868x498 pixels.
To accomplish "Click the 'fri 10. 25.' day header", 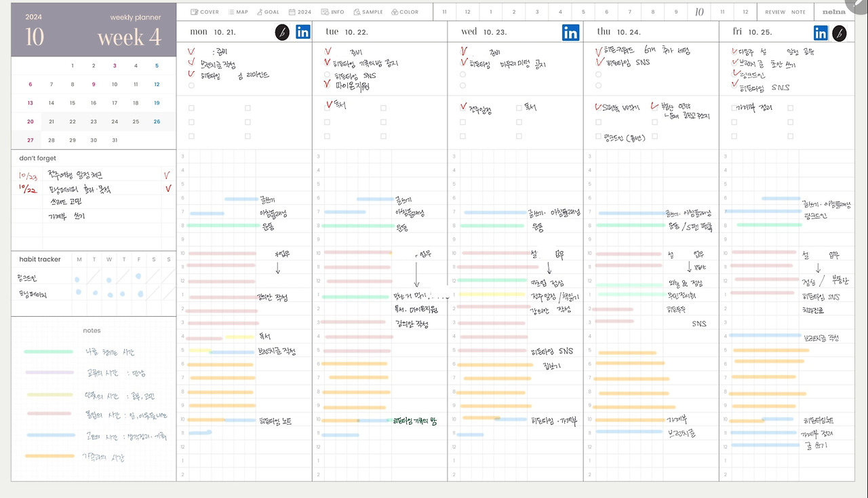I will tap(753, 32).
